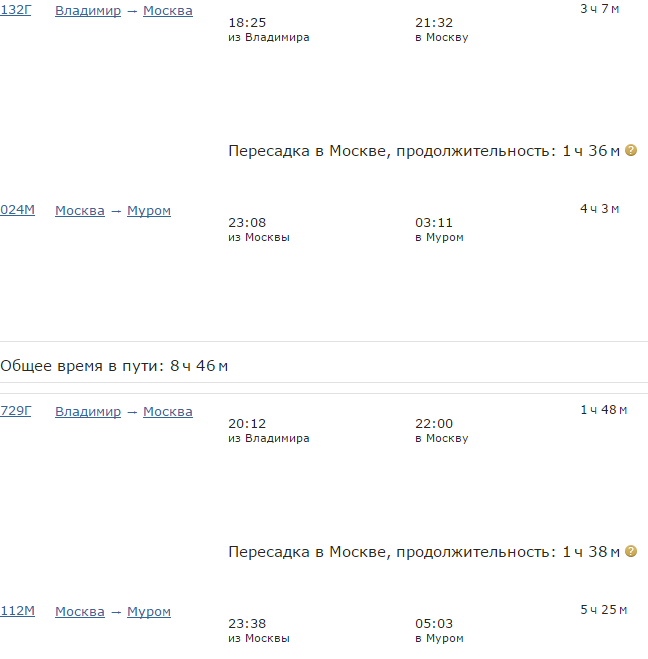This screenshot has height=659, width=648.
Task: Click the Муром destination link for train 024М
Action: (149, 211)
